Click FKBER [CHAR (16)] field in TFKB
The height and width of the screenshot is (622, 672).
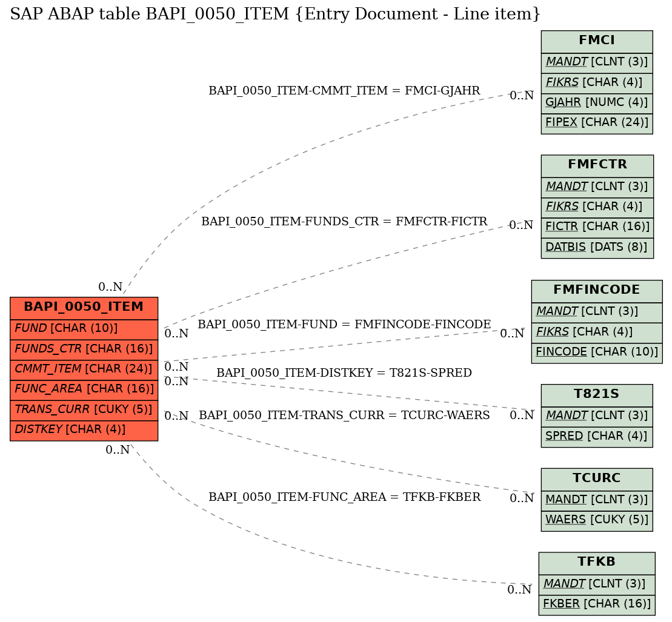click(x=597, y=604)
